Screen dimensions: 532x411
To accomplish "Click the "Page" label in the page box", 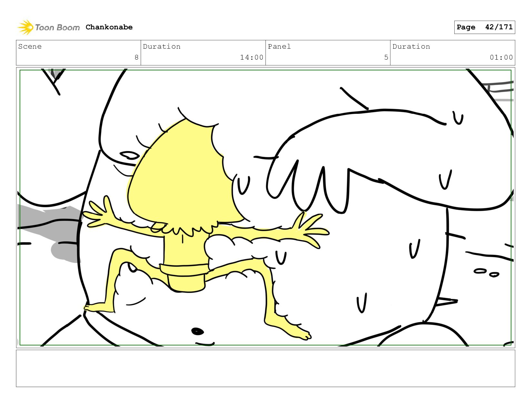I will 466,27.
